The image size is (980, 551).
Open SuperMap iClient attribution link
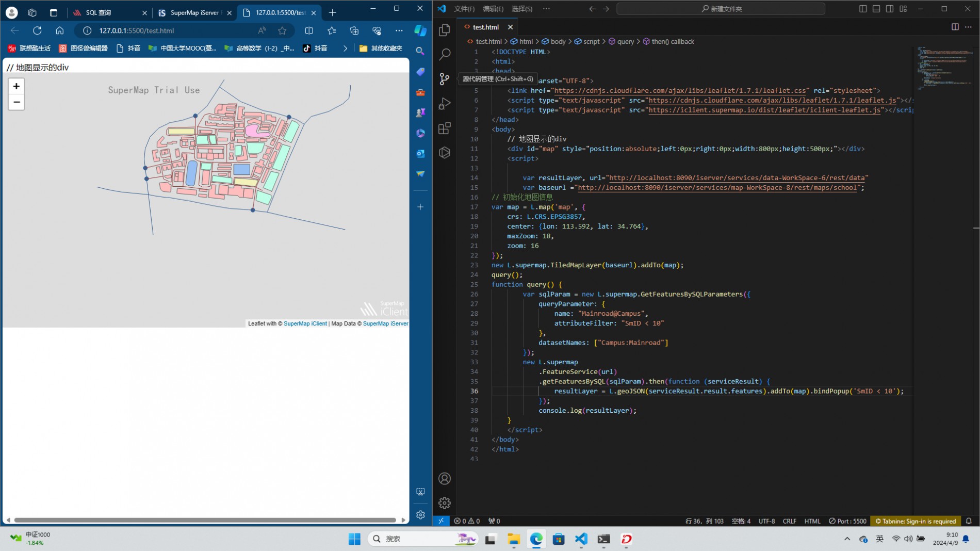pyautogui.click(x=305, y=323)
